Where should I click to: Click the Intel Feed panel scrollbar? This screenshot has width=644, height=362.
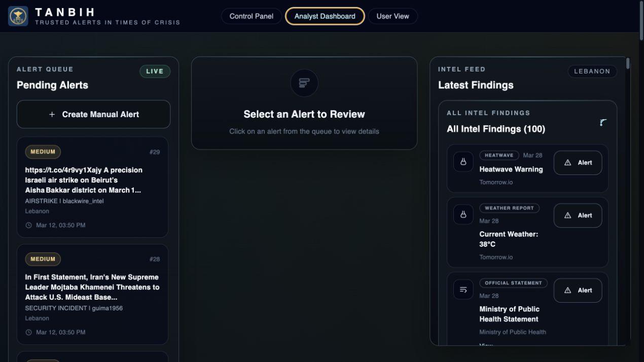(628, 64)
